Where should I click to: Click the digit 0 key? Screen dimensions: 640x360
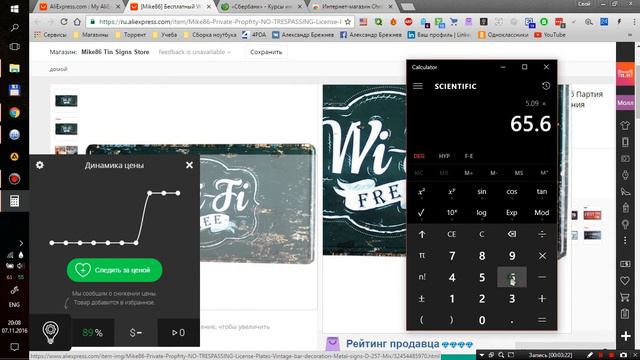point(482,320)
